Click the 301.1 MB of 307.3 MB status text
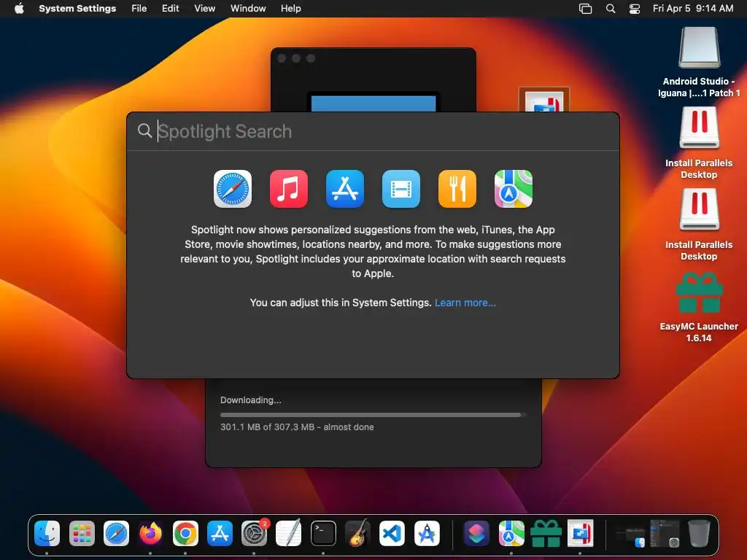747x560 pixels. (297, 427)
